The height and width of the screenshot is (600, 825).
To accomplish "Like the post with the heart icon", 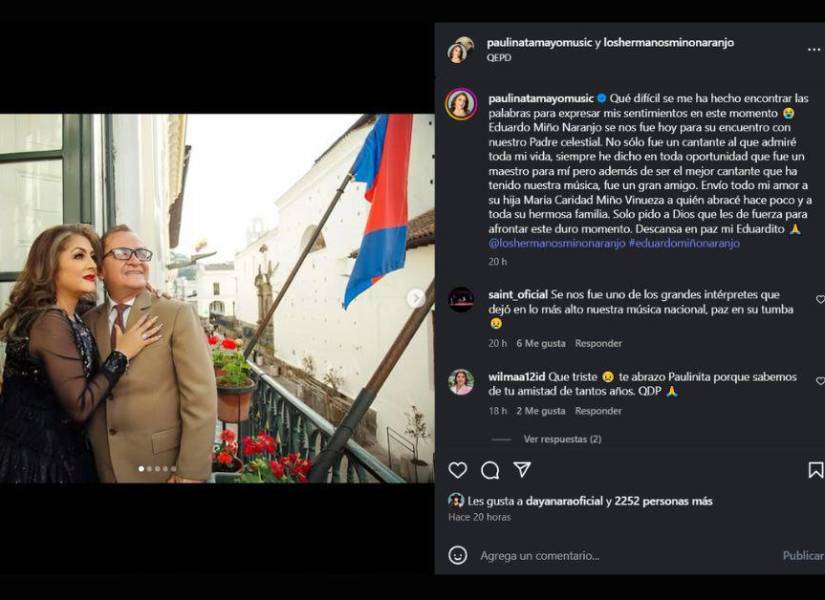I will [458, 470].
